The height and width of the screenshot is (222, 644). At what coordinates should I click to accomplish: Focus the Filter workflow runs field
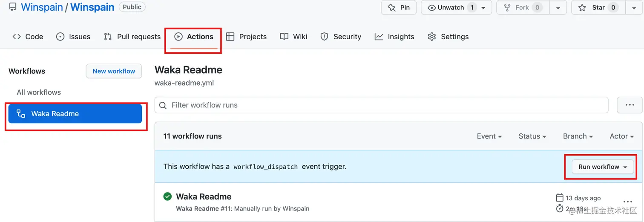click(x=381, y=105)
